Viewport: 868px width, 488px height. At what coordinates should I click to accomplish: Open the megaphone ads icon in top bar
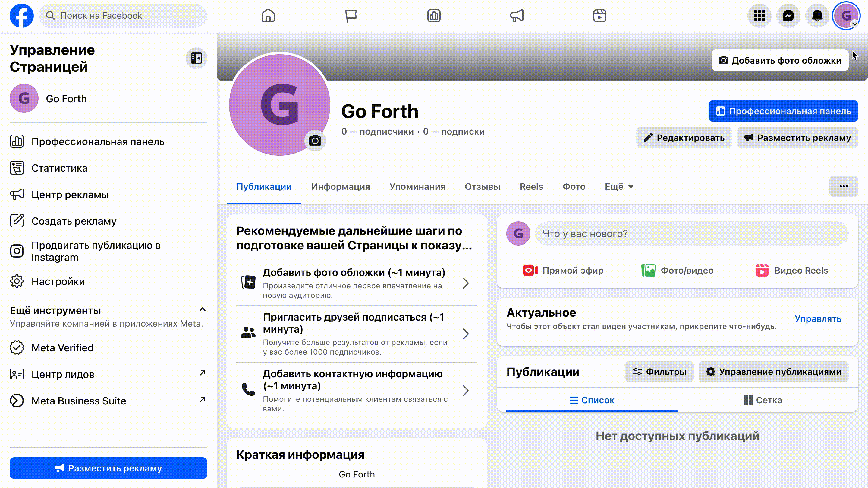517,16
